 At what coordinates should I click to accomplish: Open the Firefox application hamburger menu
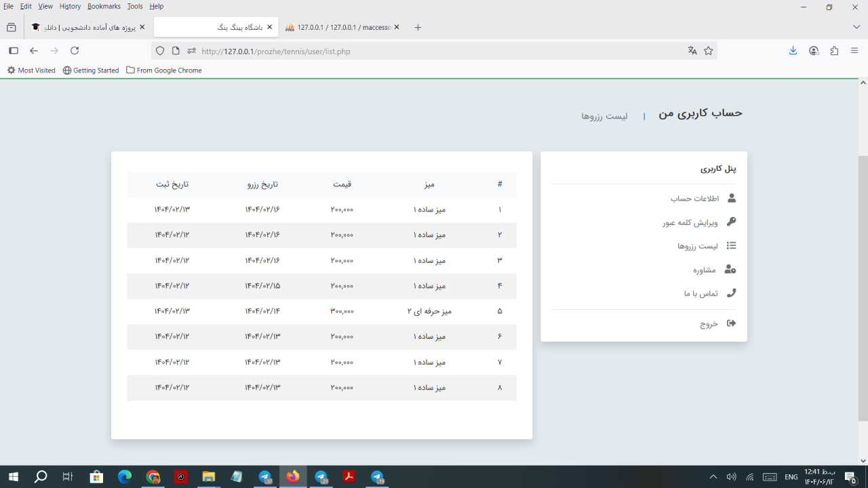point(854,51)
